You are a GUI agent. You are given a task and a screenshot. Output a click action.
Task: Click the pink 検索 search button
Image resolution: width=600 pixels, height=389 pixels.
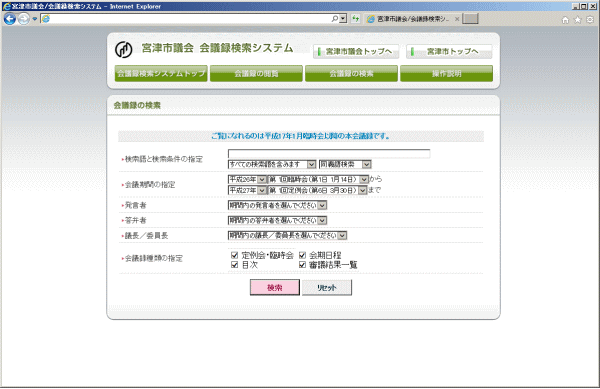tap(275, 288)
